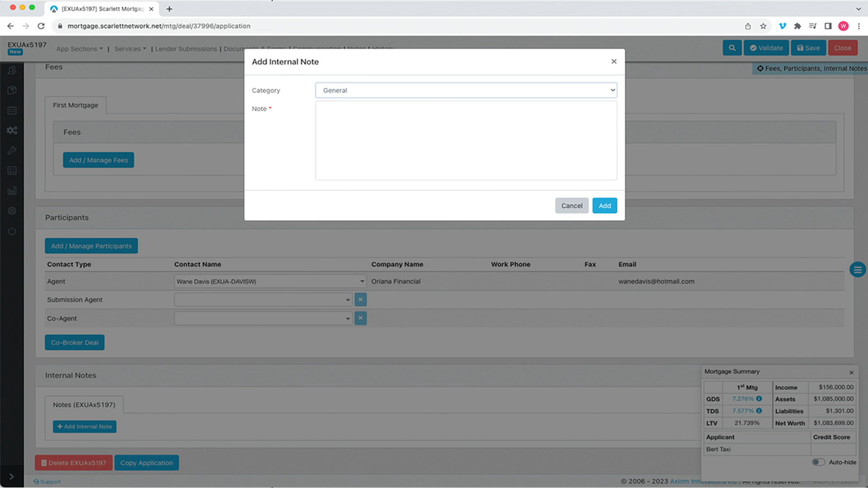Click the TDS info icon in Mortgage Summary
This screenshot has height=488, width=868.
pos(759,411)
